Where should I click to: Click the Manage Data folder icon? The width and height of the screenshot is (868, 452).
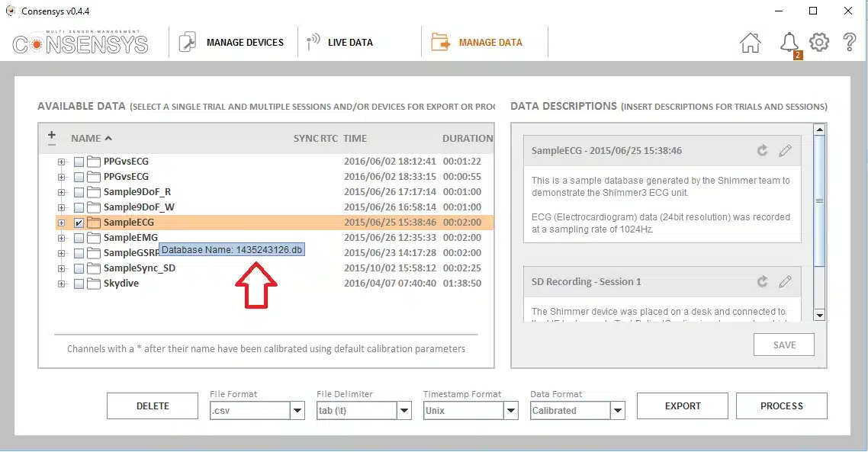point(440,42)
